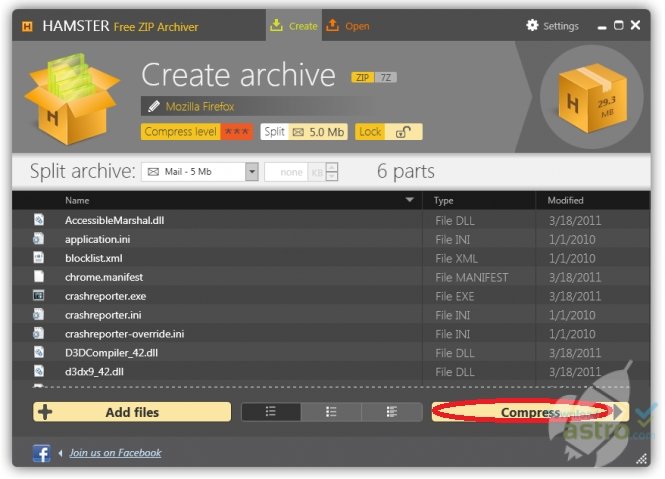This screenshot has height=479, width=665.
Task: Select ZIP archive format
Action: click(361, 77)
